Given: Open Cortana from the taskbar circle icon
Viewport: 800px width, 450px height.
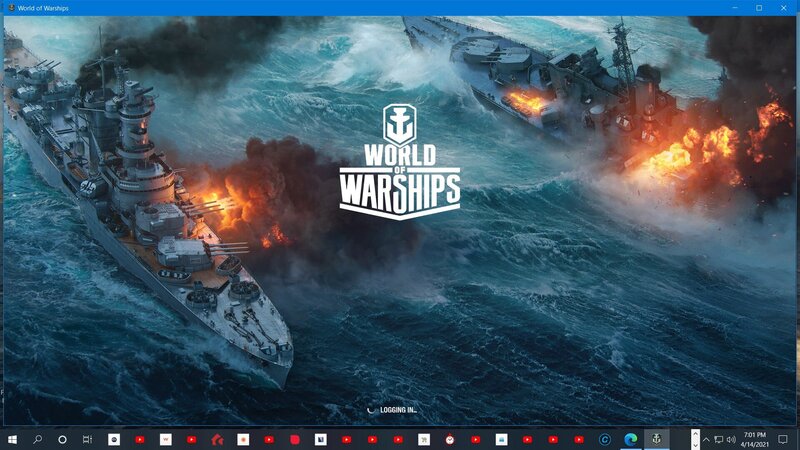Looking at the screenshot, I should (x=62, y=439).
